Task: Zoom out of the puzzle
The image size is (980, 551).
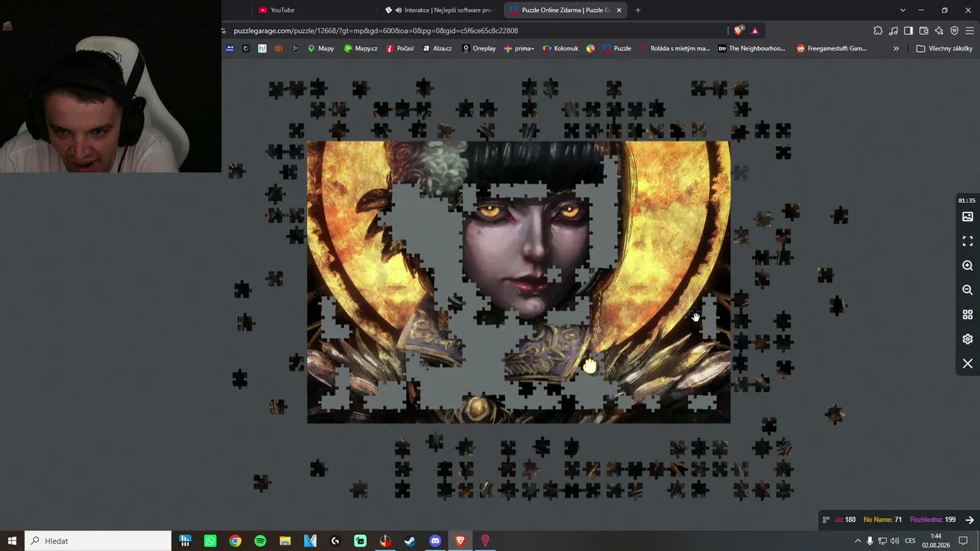Action: 968,290
